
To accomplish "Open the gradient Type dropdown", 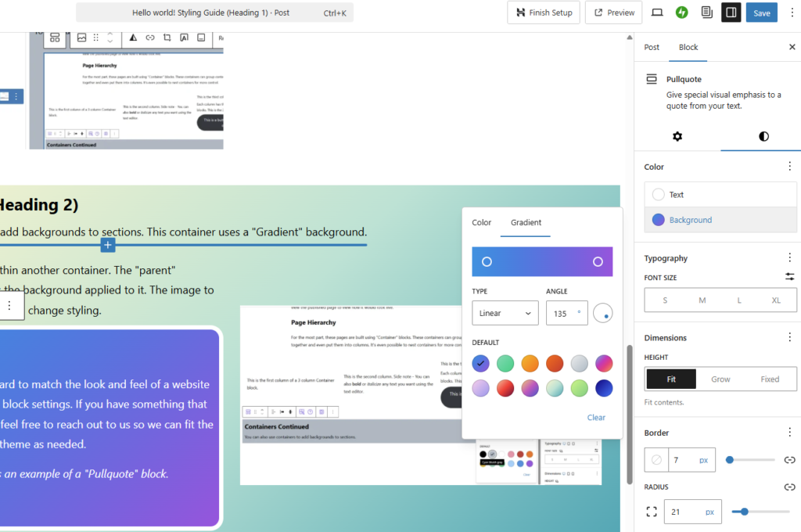I will point(505,313).
